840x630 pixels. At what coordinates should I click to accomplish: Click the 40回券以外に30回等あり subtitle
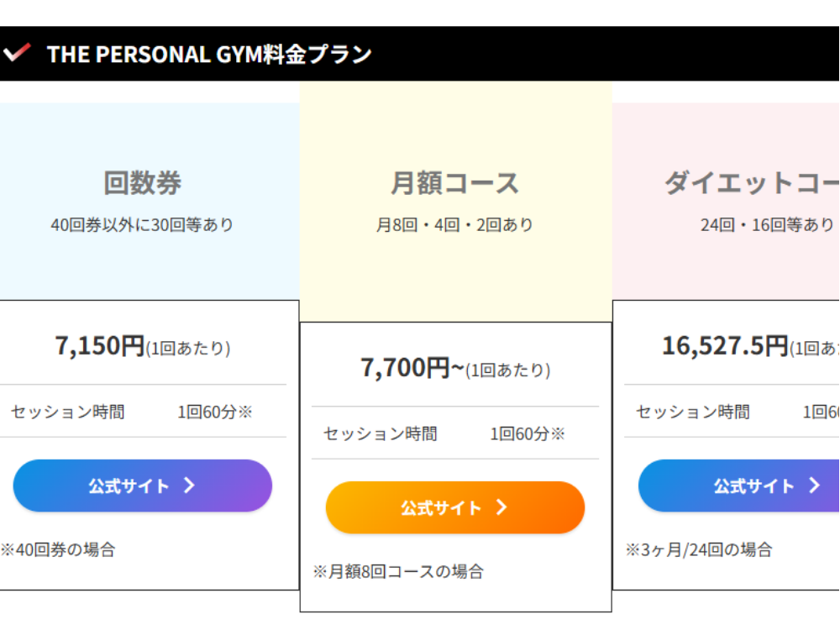click(142, 225)
